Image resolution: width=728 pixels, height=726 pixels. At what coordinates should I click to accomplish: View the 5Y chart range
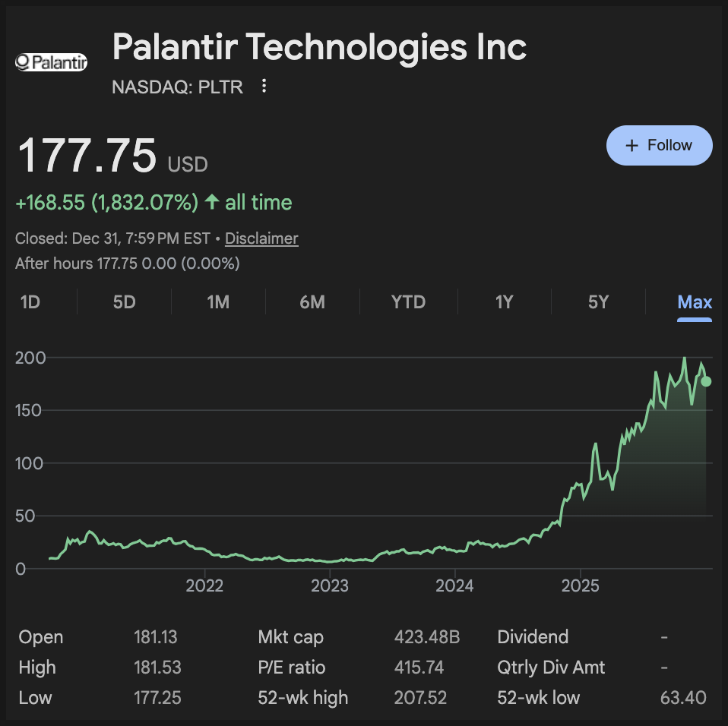point(598,302)
